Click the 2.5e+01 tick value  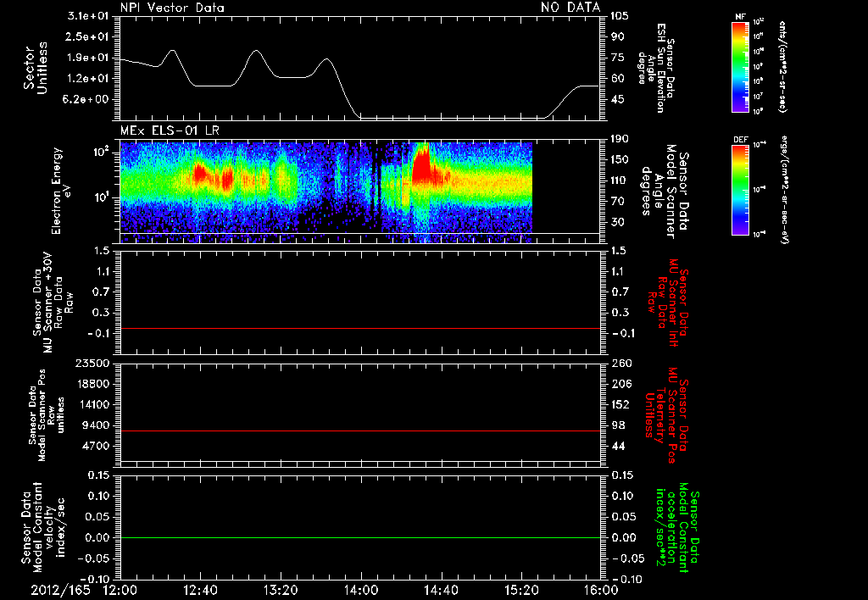(x=88, y=36)
